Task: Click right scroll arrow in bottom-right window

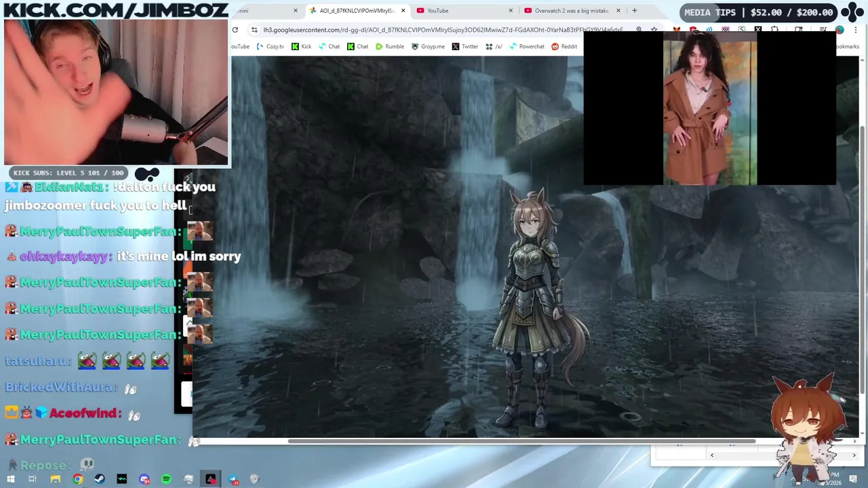Action: [x=854, y=455]
